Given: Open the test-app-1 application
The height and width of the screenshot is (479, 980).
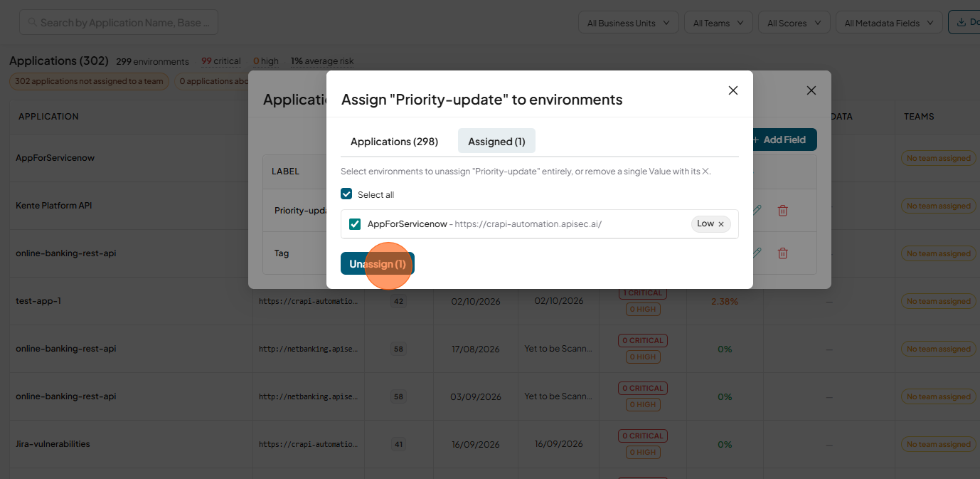Looking at the screenshot, I should (38, 301).
